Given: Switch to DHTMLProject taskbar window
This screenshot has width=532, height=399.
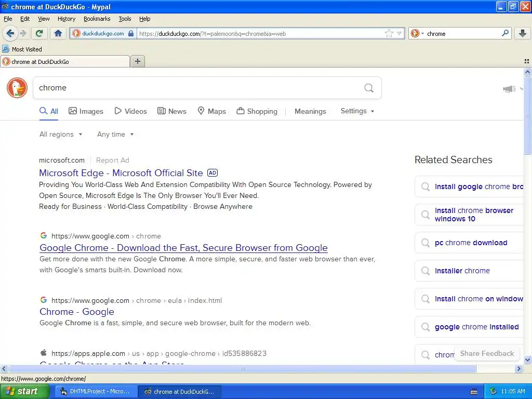Looking at the screenshot, I should (96, 391).
